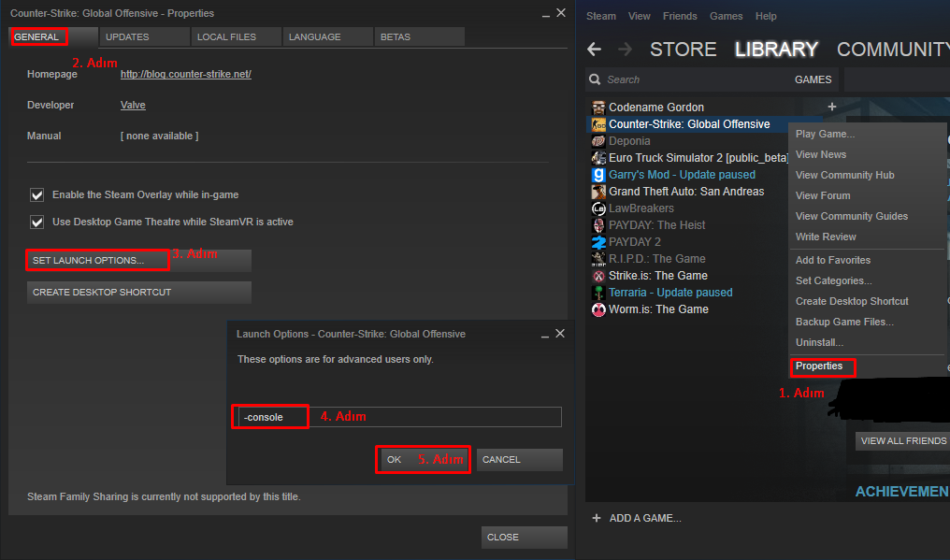Go to the STORE section
This screenshot has height=560, width=950.
(x=683, y=50)
